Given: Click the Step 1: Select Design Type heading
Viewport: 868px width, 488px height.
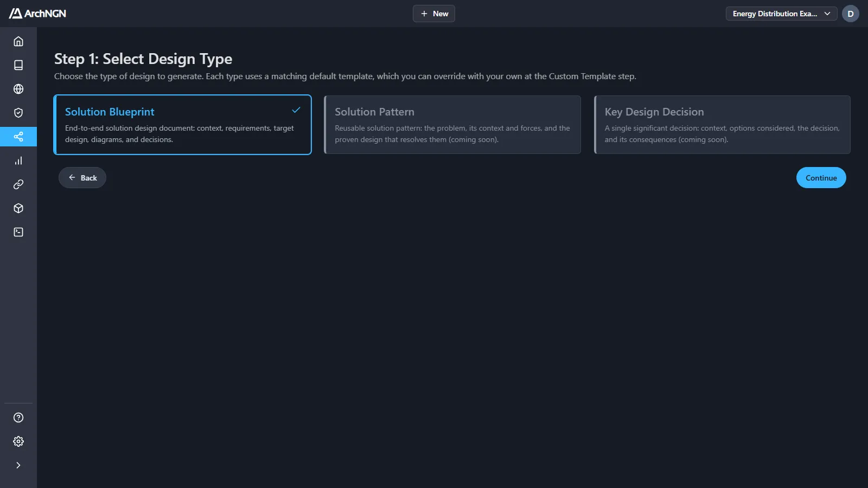Looking at the screenshot, I should click(x=143, y=59).
